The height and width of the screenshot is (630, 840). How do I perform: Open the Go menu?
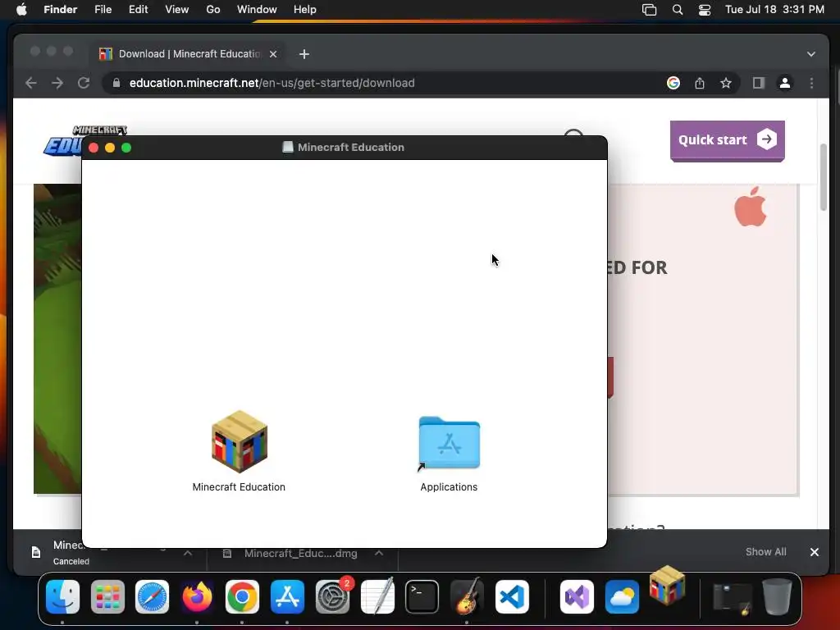coord(213,10)
